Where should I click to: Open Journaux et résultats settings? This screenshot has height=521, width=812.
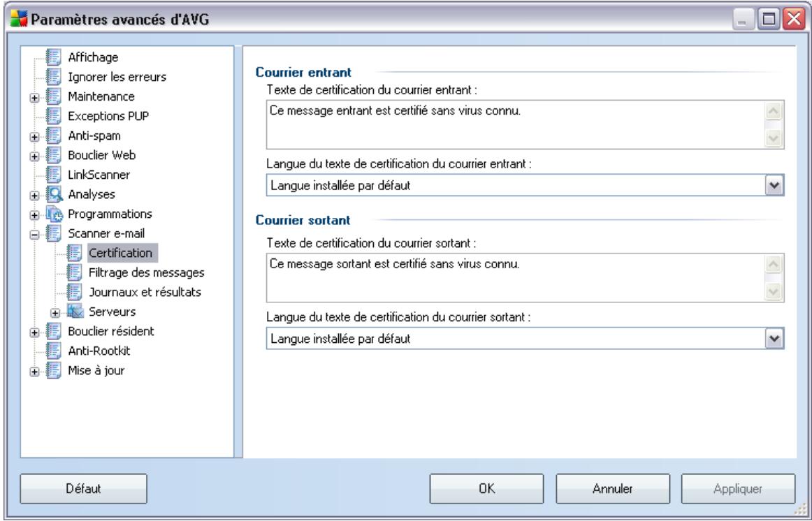[x=145, y=293]
